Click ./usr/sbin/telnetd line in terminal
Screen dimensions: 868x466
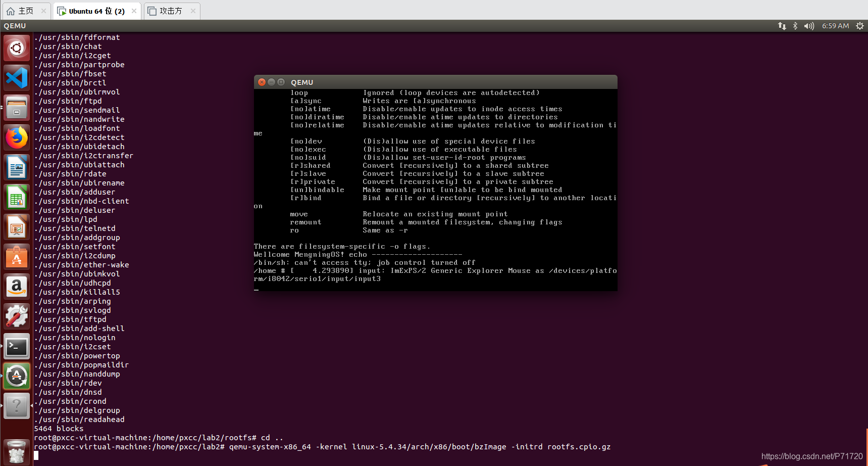coord(75,228)
